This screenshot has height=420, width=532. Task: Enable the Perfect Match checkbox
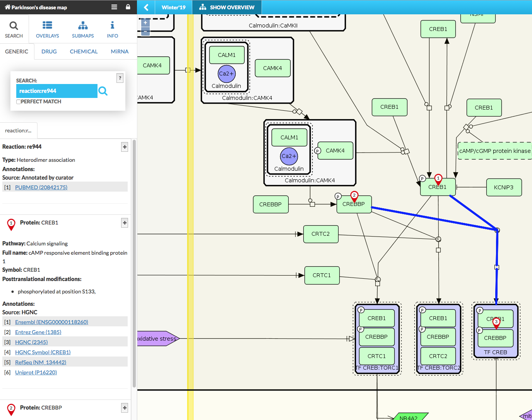point(19,102)
